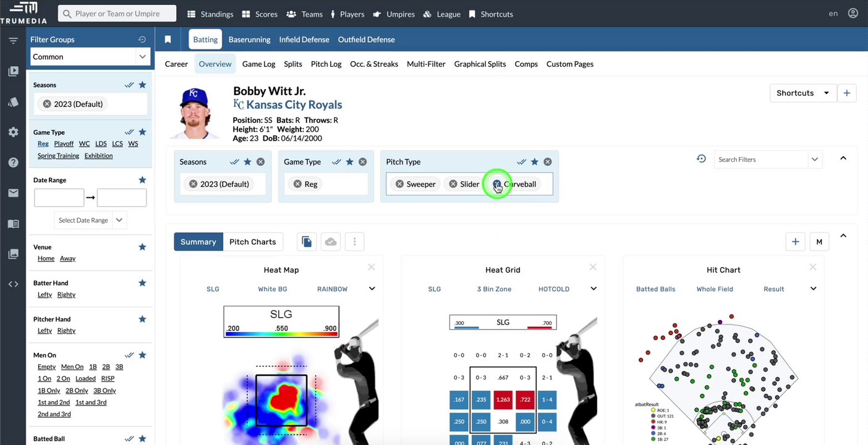868x445 pixels.
Task: Filter Men On by RISP link
Action: (108, 379)
